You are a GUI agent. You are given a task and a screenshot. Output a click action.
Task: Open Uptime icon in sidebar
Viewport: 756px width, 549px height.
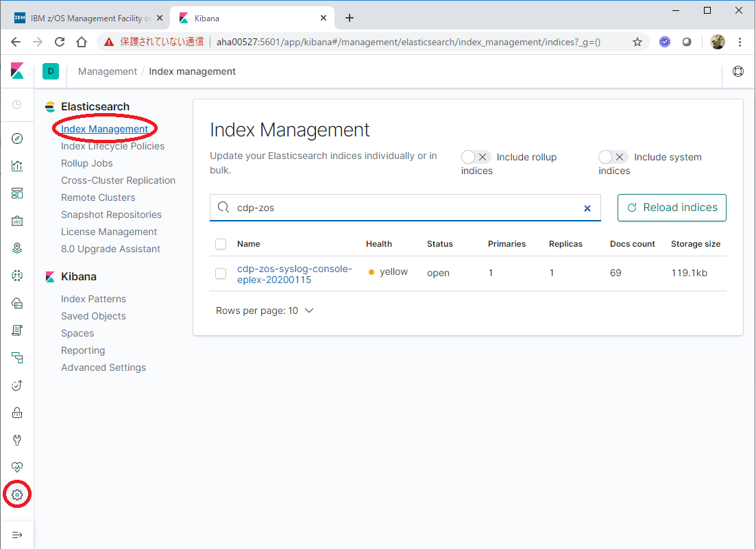(x=17, y=385)
